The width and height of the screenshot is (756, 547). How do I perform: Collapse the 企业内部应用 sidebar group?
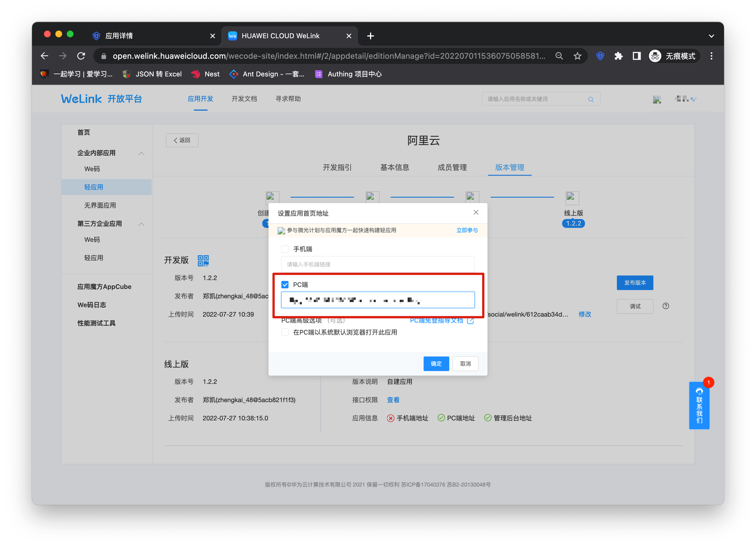point(141,153)
